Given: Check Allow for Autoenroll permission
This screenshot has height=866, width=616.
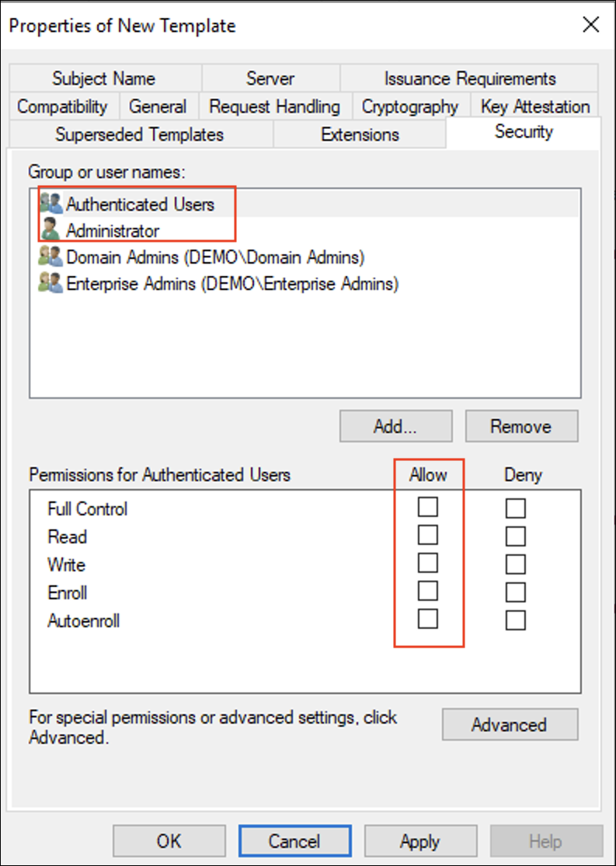Looking at the screenshot, I should click(428, 619).
